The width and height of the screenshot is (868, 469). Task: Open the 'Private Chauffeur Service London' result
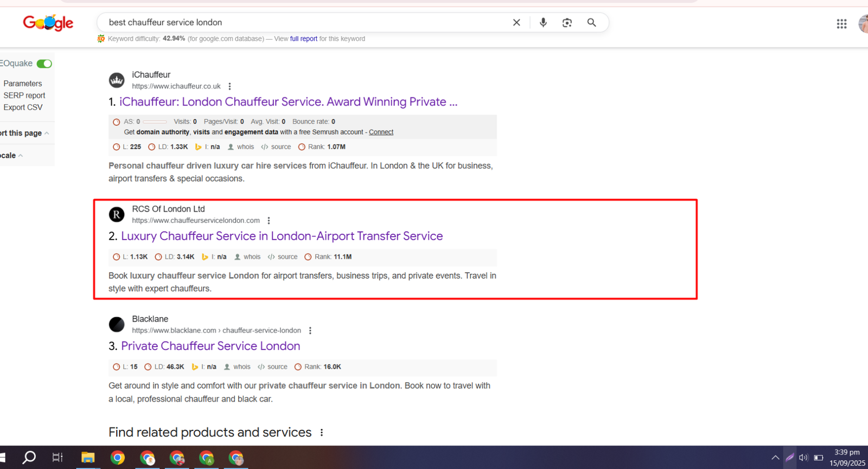point(210,346)
